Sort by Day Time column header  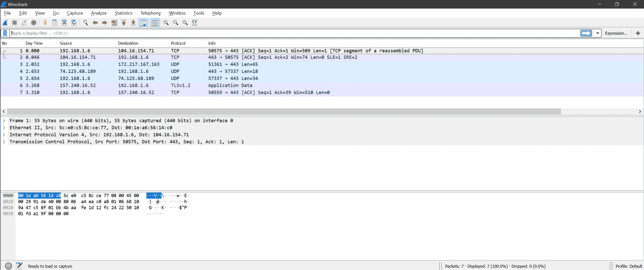coord(41,43)
